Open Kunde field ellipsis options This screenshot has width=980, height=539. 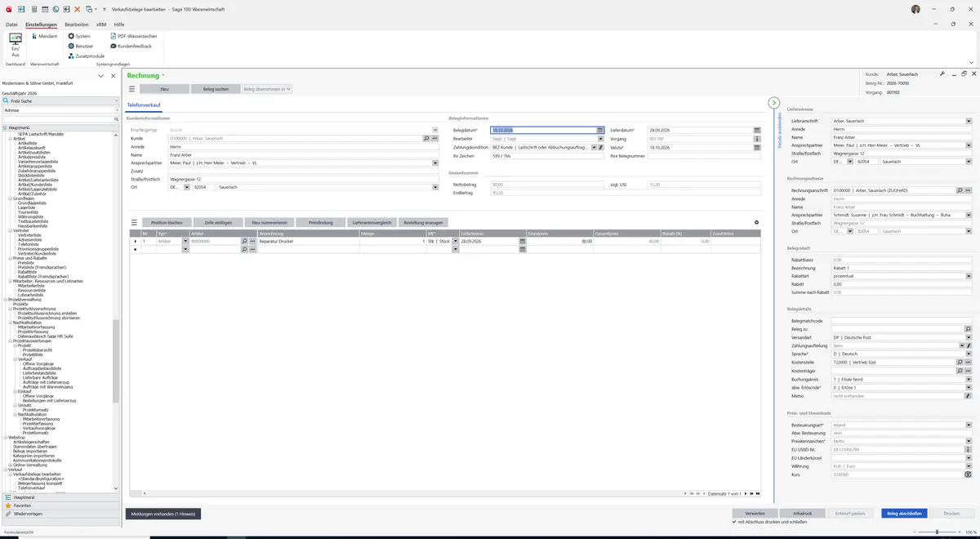pyautogui.click(x=434, y=138)
